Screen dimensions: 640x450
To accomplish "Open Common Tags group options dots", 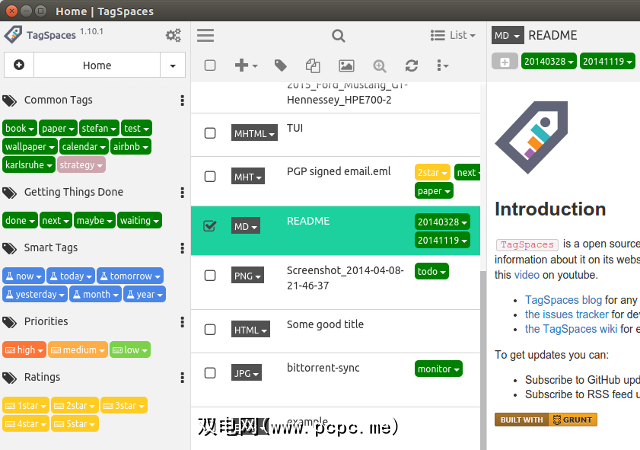I will tap(182, 100).
